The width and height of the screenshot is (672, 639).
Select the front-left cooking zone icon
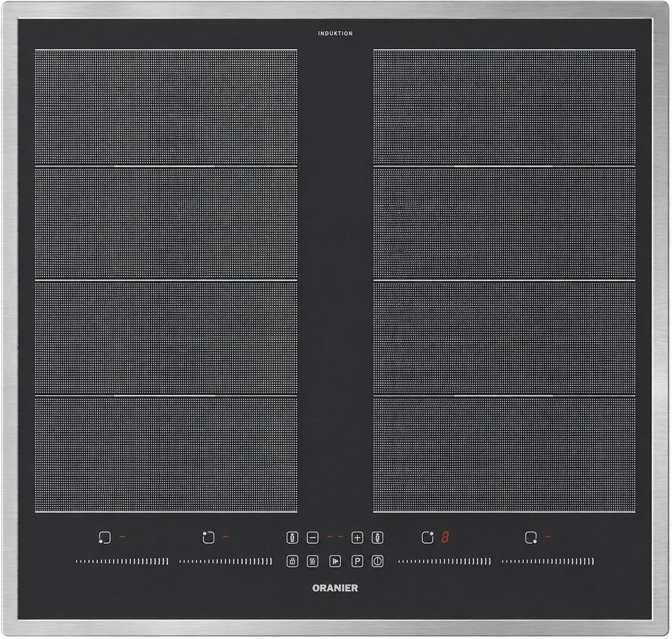pos(104,538)
